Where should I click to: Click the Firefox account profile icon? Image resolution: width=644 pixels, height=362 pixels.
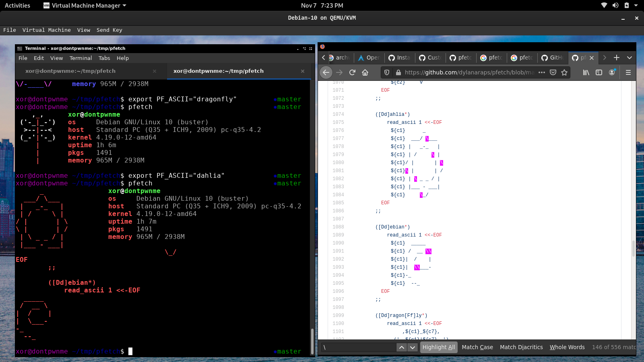(612, 73)
